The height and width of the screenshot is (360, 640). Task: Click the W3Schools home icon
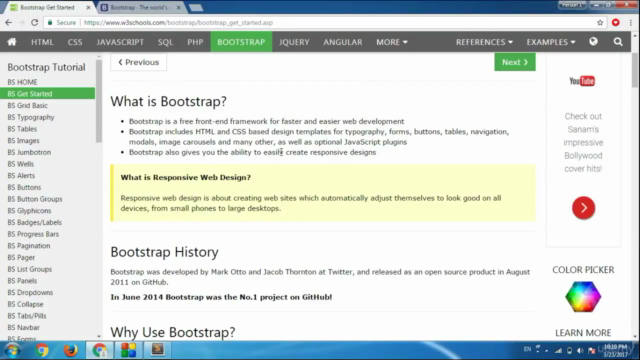[12, 42]
